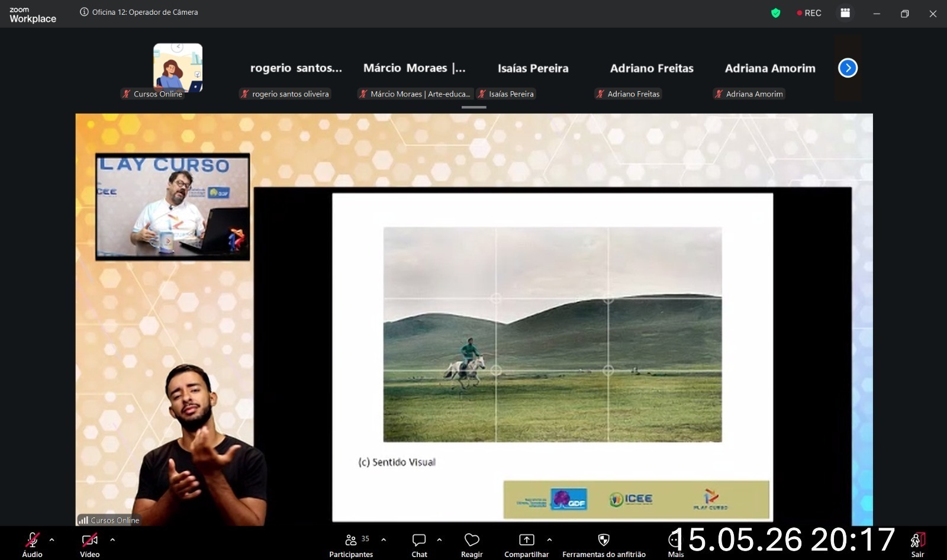The height and width of the screenshot is (560, 947).
Task: Open the Chat panel
Action: (x=419, y=545)
